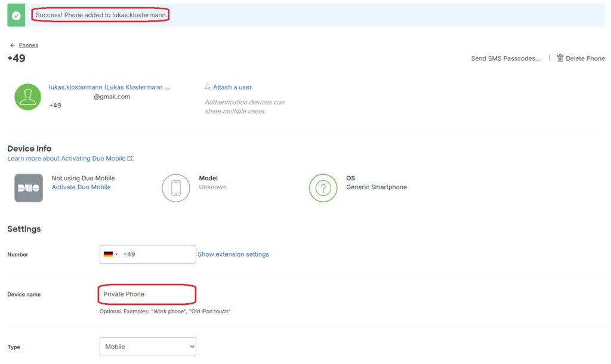Image resolution: width=611 pixels, height=364 pixels.
Task: Click Delete Phone
Action: (x=585, y=58)
